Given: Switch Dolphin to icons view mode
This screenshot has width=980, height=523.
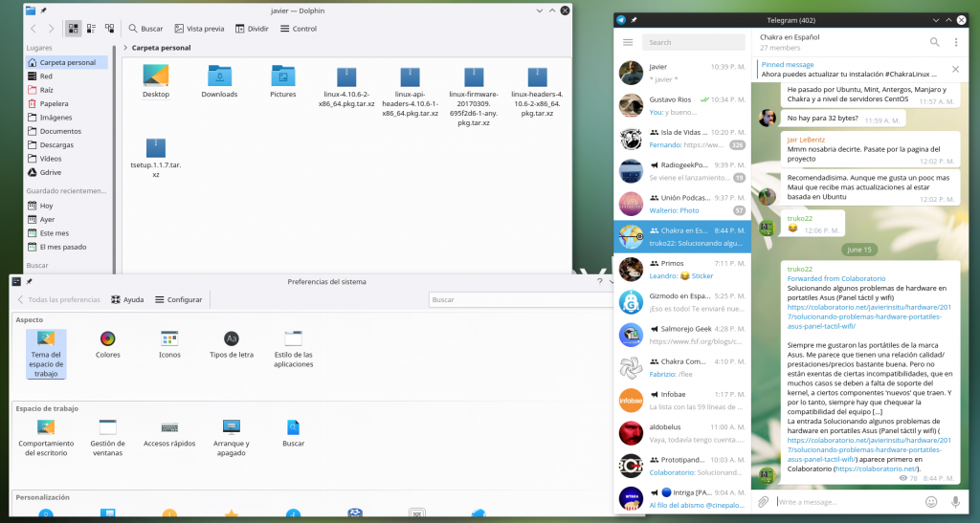Looking at the screenshot, I should point(73,29).
